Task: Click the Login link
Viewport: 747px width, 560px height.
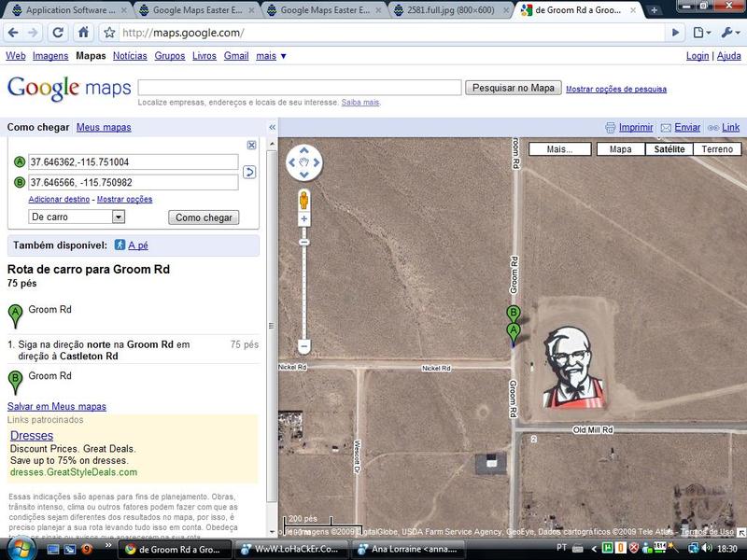Action: pyautogui.click(x=698, y=56)
